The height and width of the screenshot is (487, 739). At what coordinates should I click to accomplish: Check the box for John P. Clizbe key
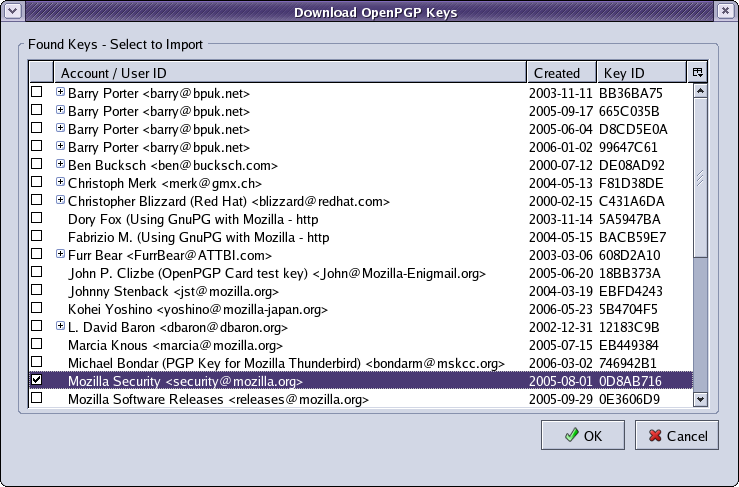coord(36,272)
